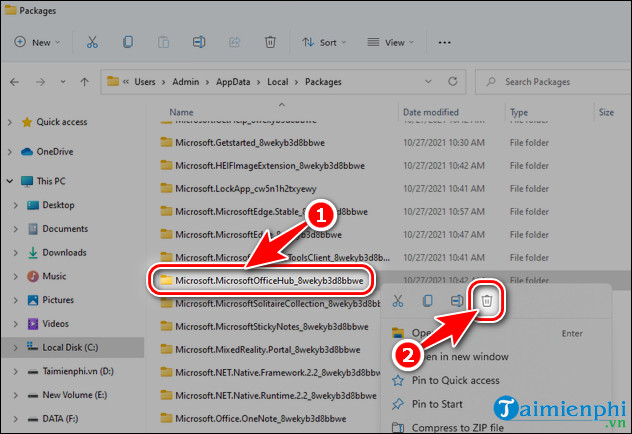Click the Forward navigation arrow
Viewport: 632px width, 434px height.
click(x=40, y=82)
